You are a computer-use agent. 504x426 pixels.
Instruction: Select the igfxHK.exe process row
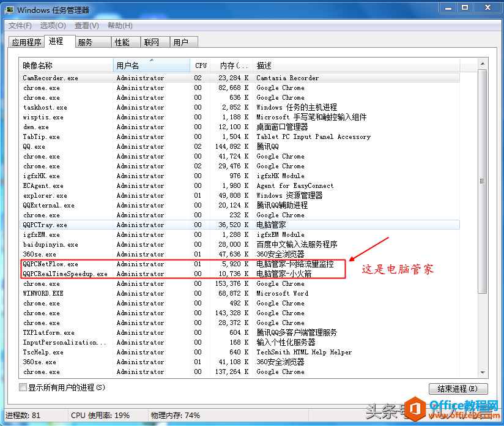[x=240, y=176]
